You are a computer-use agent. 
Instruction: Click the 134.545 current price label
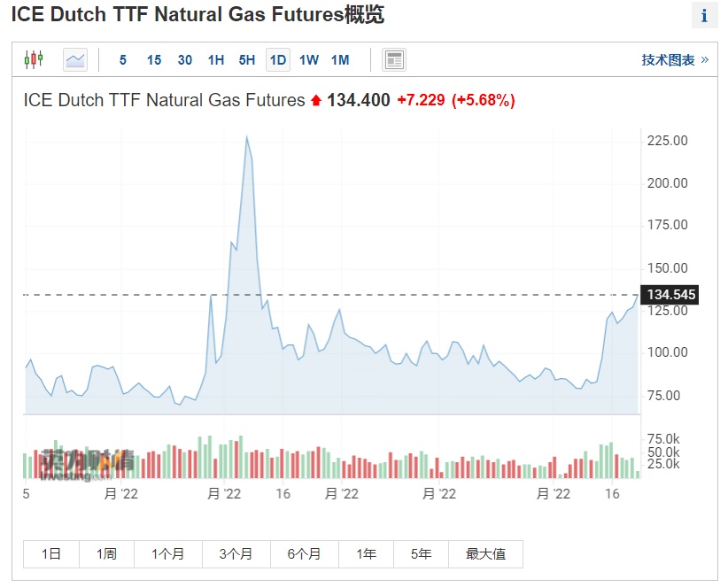(671, 295)
